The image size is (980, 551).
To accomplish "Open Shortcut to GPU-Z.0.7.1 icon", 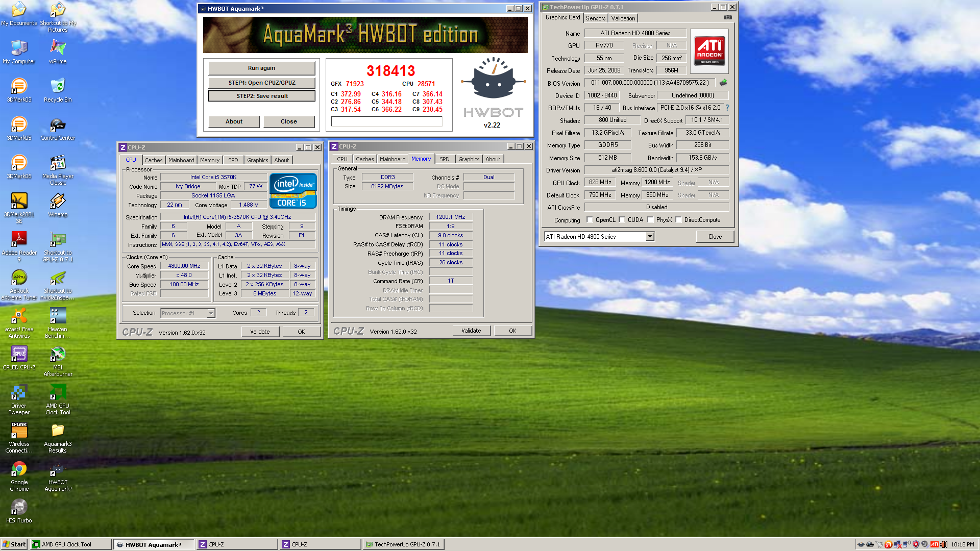I will pos(58,246).
